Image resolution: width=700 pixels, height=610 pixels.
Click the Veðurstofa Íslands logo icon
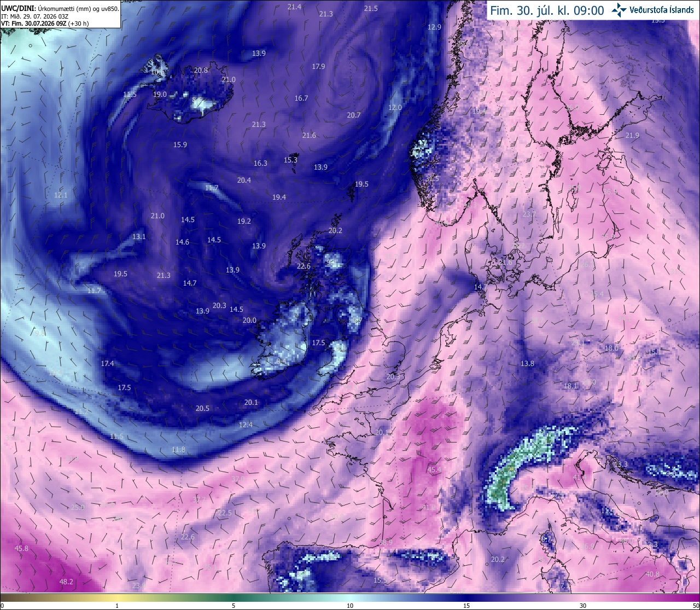[619, 10]
